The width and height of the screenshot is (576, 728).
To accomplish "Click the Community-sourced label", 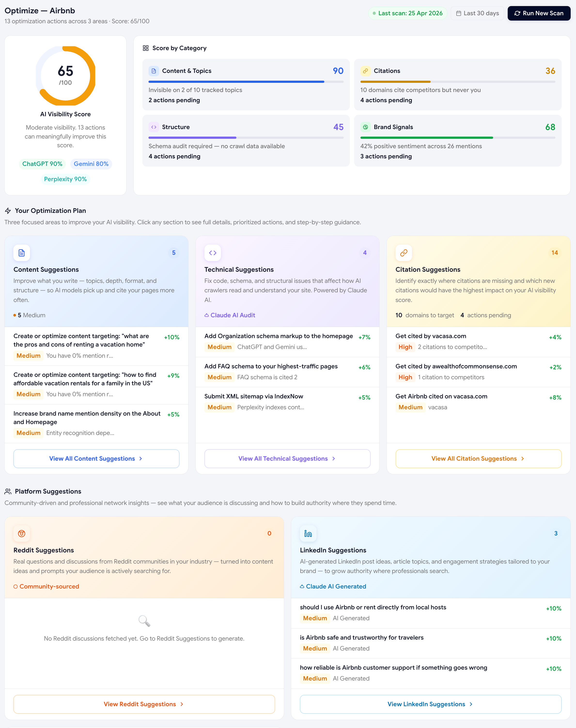I will [x=49, y=586].
